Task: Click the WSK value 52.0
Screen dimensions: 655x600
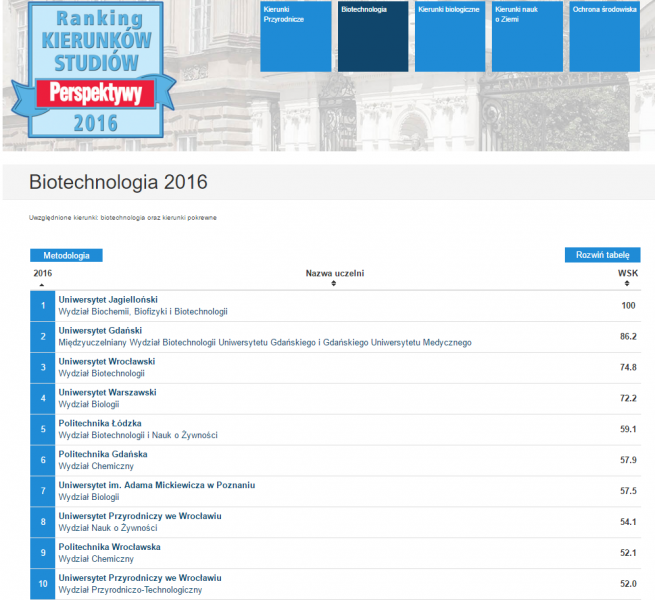Action: tap(628, 584)
